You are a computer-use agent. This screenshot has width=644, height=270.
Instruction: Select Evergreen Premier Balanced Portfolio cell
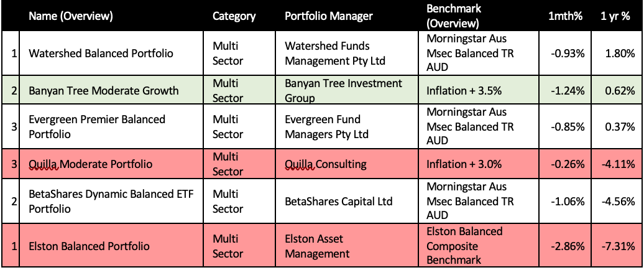click(97, 126)
